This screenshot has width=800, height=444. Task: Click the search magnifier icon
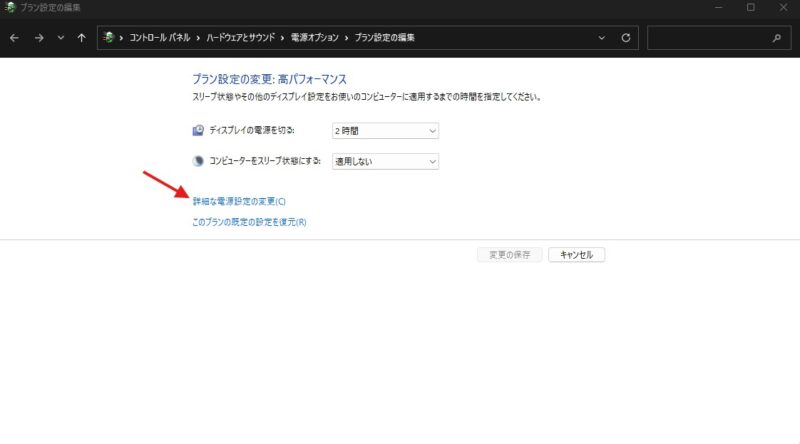[777, 38]
